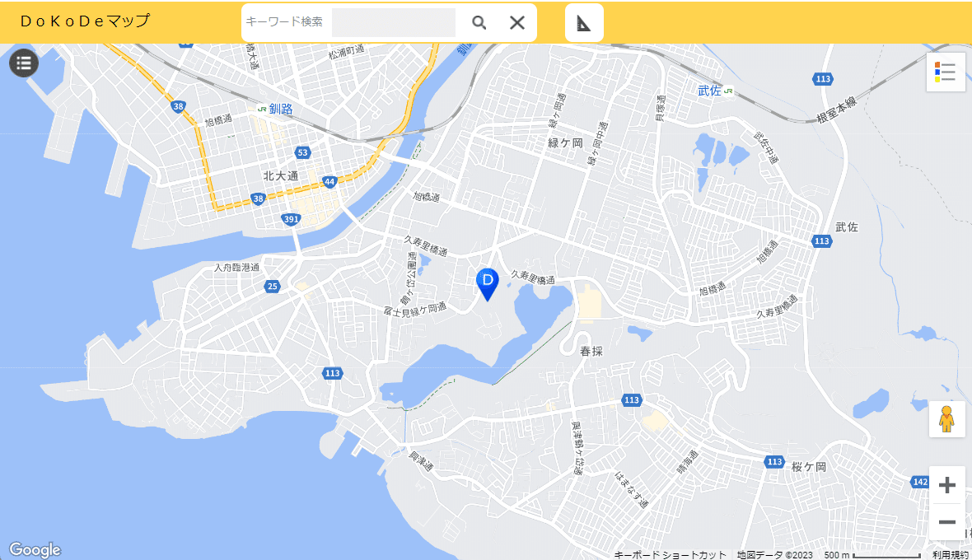Screen dimensions: 972x560
Task: Open the list menu icon
Action: (x=24, y=63)
